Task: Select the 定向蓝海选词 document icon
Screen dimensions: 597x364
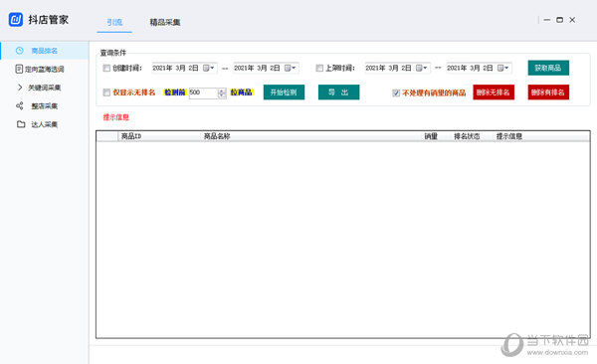Action: pos(19,69)
